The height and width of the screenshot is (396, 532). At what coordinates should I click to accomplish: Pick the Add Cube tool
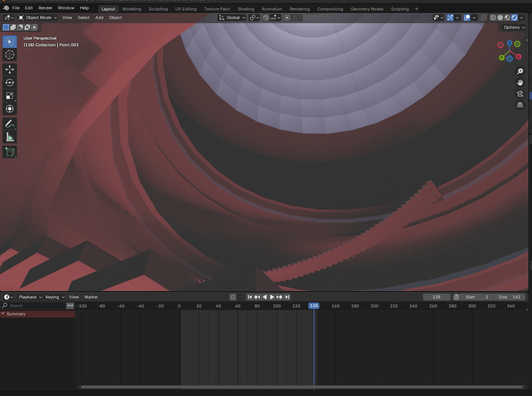pos(10,152)
